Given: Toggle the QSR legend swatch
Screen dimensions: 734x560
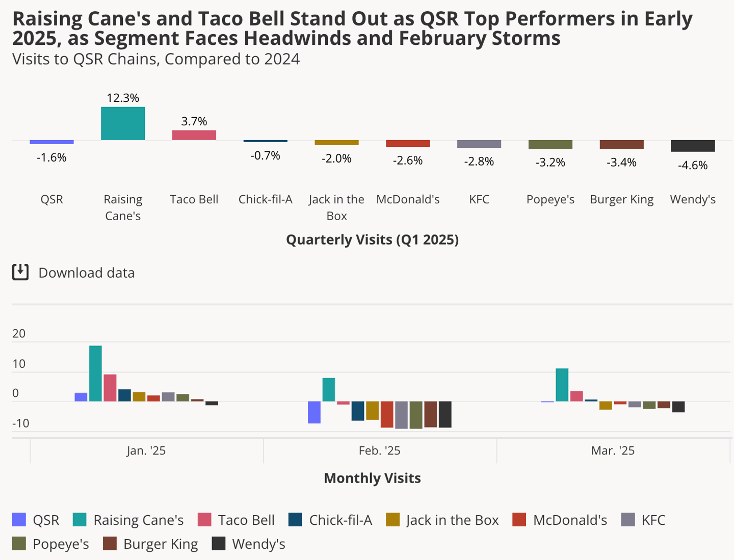Looking at the screenshot, I should (x=19, y=520).
